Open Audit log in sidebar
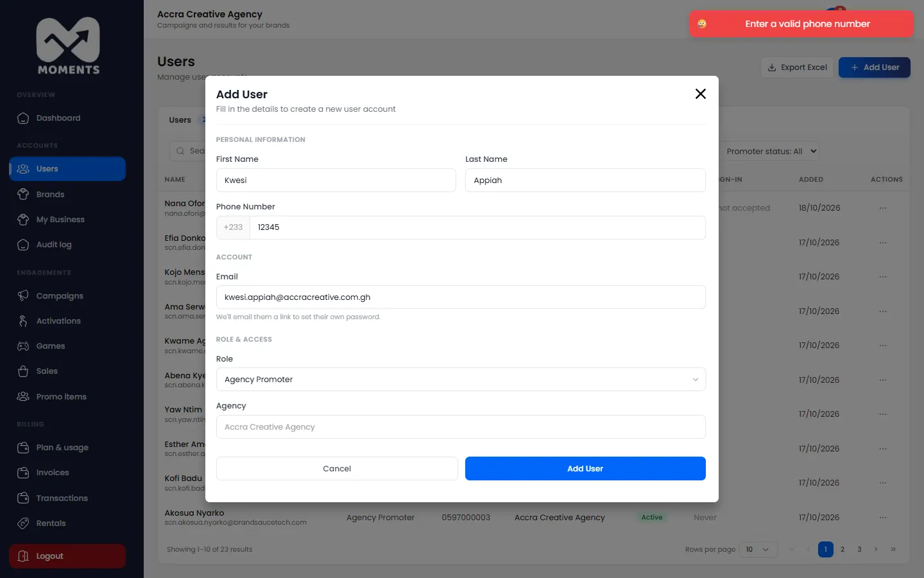Screen dimensions: 924x578 click(67, 245)
